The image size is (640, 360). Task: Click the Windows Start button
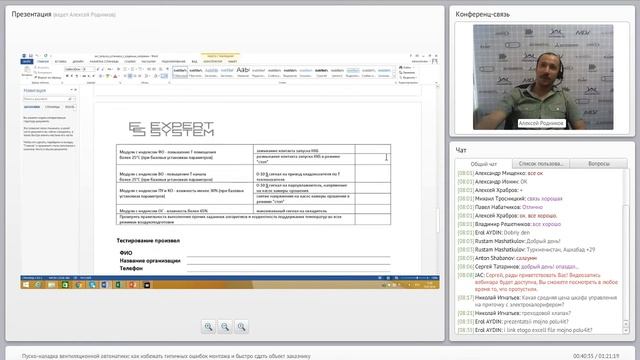[26, 284]
